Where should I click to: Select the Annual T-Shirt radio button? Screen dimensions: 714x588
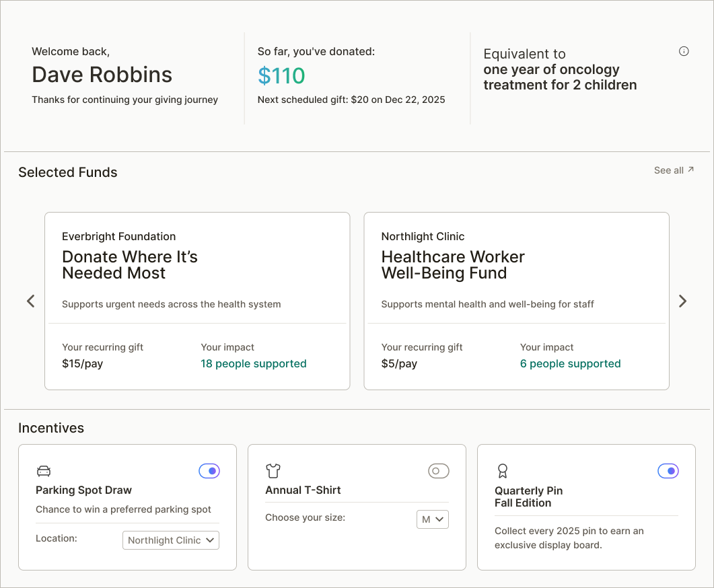click(438, 471)
